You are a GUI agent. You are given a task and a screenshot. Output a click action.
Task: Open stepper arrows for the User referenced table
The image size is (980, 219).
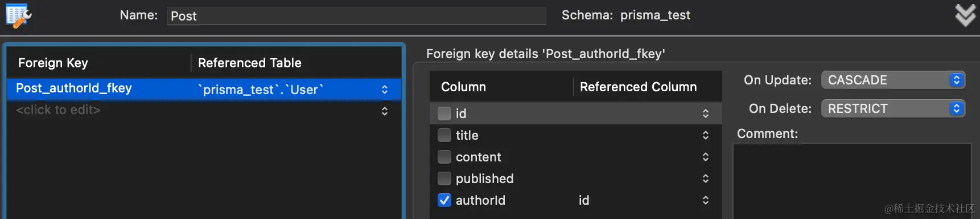tap(385, 90)
